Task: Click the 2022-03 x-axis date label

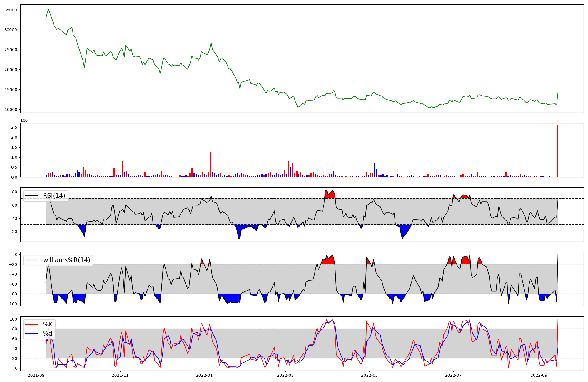Action: [x=285, y=375]
